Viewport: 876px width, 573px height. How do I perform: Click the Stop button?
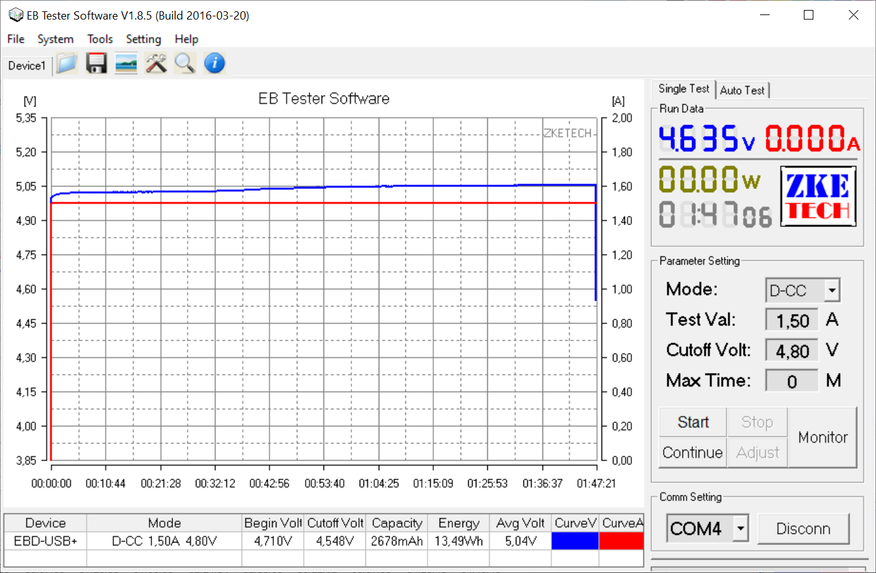(x=757, y=422)
